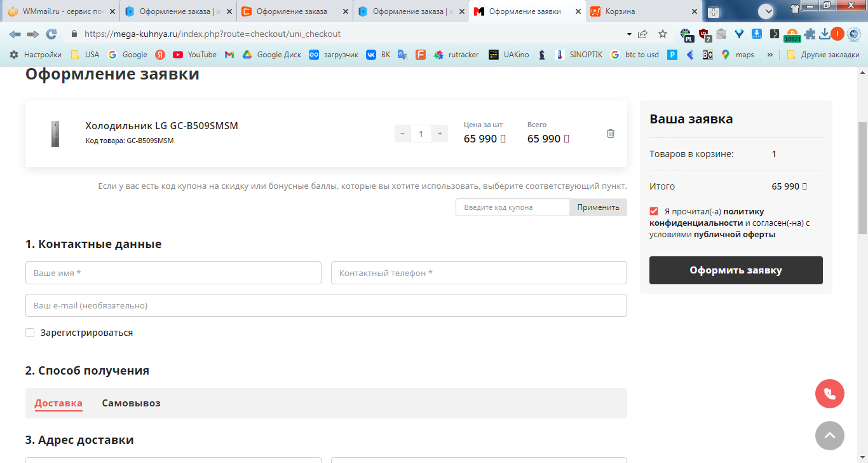Click the share page icon in address bar
Viewport: 868px width, 463px height.
click(643, 34)
